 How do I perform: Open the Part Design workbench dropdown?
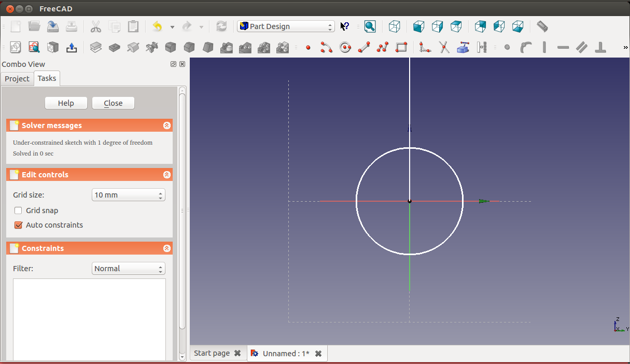tap(286, 26)
